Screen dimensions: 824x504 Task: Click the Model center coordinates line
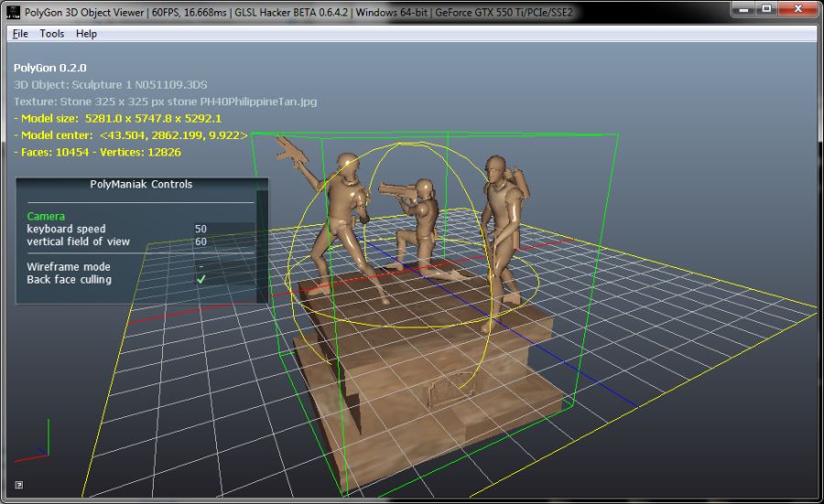[130, 135]
